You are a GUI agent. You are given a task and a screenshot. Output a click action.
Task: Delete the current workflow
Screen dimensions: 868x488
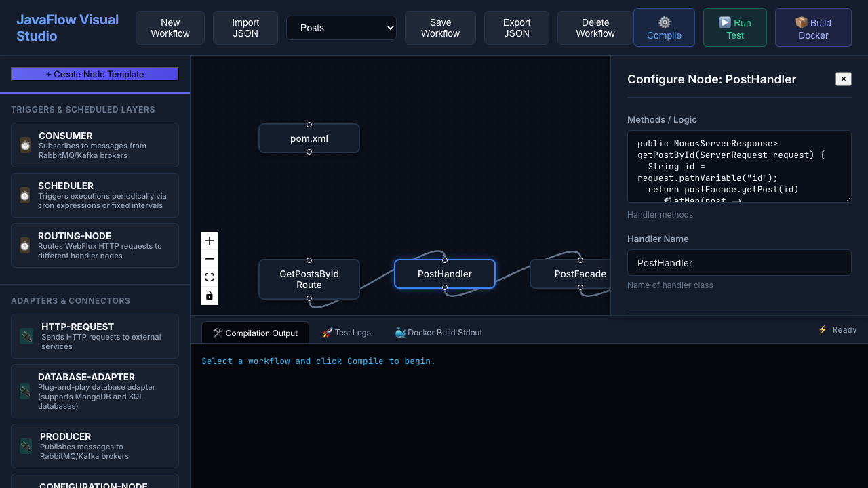(595, 28)
